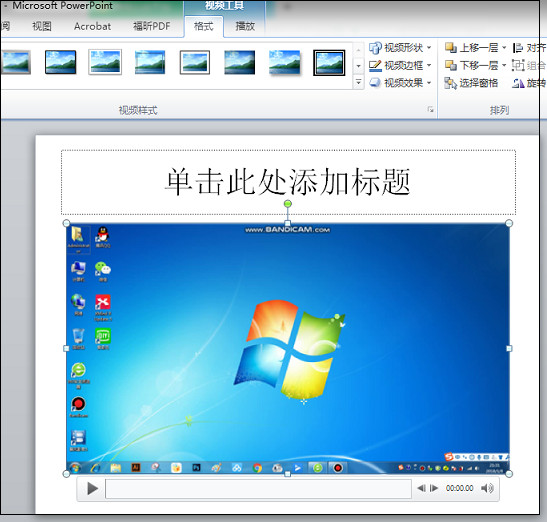
Task: Expand the 上移一层 dropdown arrow
Action: (504, 47)
